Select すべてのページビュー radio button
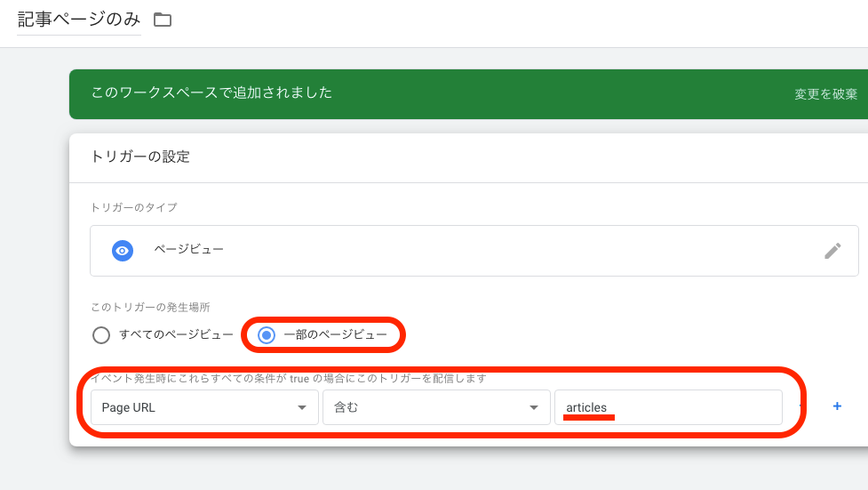 pos(101,334)
